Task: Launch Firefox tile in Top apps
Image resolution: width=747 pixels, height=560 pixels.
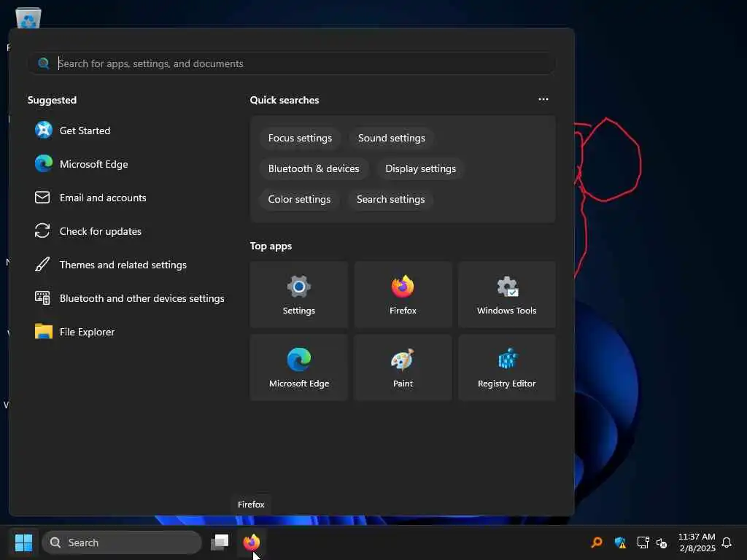Action: click(403, 295)
